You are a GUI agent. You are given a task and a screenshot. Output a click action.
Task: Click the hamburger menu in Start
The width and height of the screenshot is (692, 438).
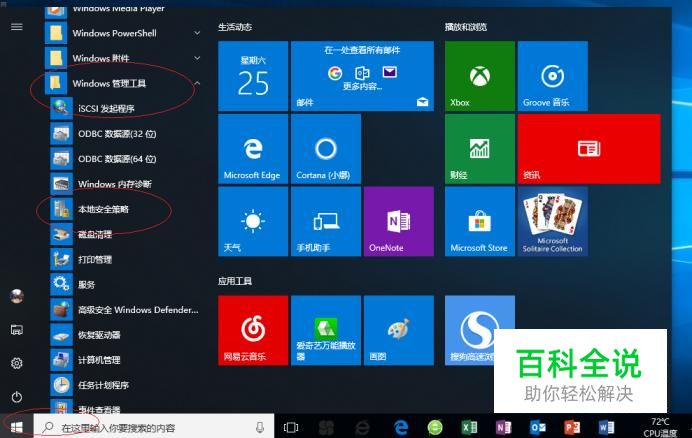(x=17, y=27)
